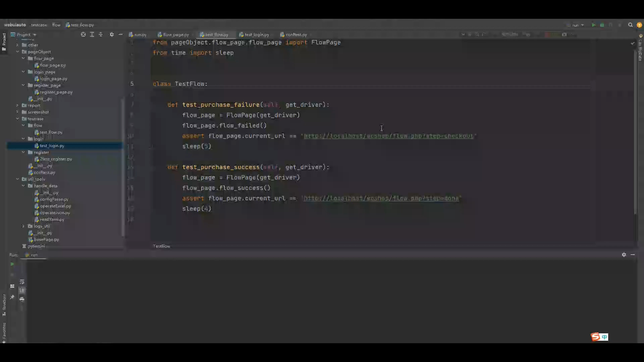644x362 pixels.
Task: Toggle soft-wrap in Run console
Action: tap(22, 282)
